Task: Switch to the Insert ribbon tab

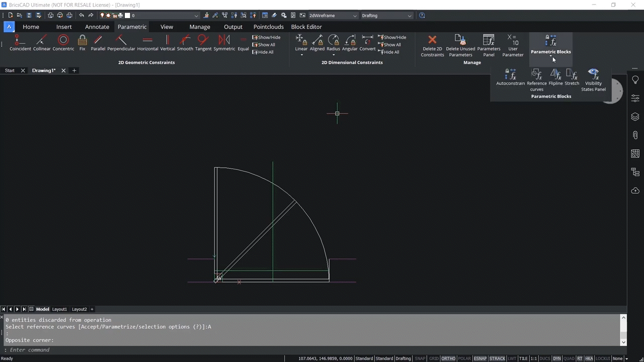Action: (x=64, y=27)
